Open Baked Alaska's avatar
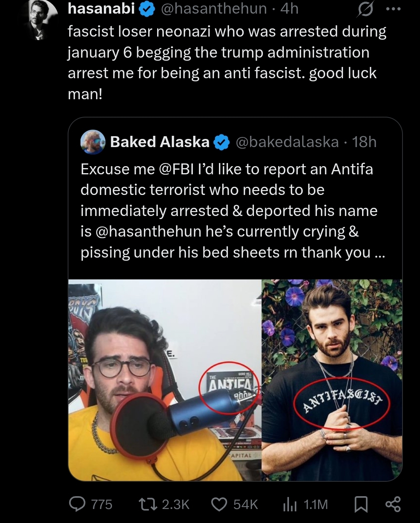420x523 pixels. [x=93, y=142]
